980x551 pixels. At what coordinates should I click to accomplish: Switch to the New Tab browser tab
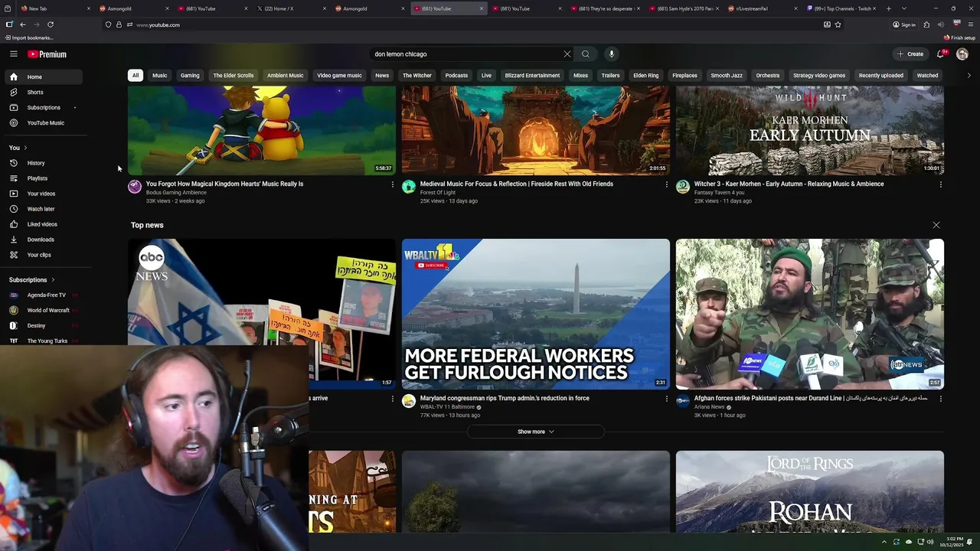(56, 8)
